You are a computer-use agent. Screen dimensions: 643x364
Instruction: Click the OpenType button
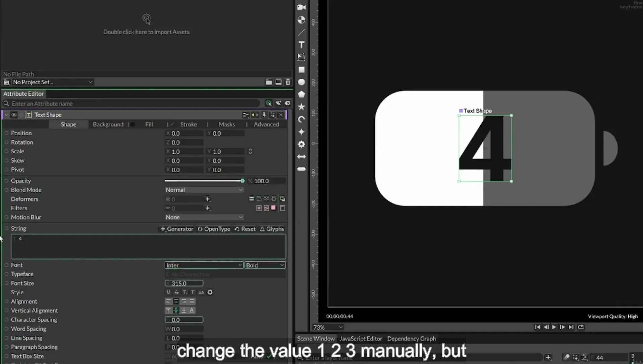click(x=214, y=229)
